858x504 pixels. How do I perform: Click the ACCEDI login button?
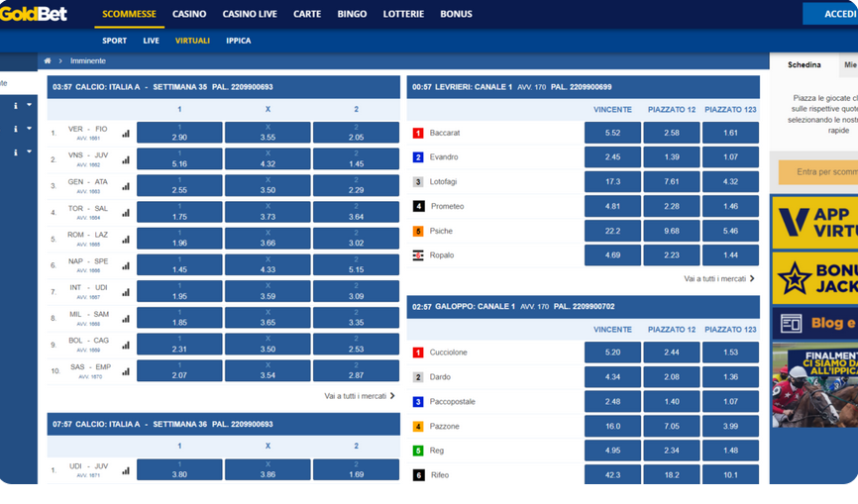(x=830, y=14)
